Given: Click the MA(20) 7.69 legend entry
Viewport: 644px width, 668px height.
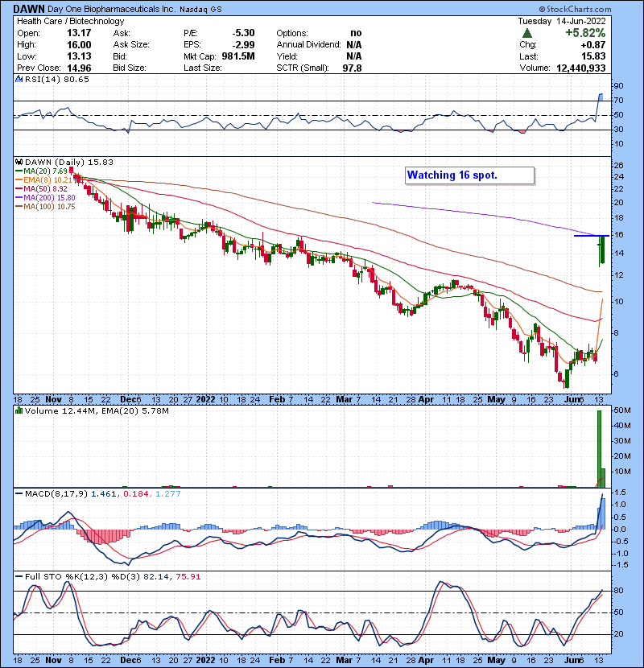Looking at the screenshot, I should pyautogui.click(x=42, y=171).
